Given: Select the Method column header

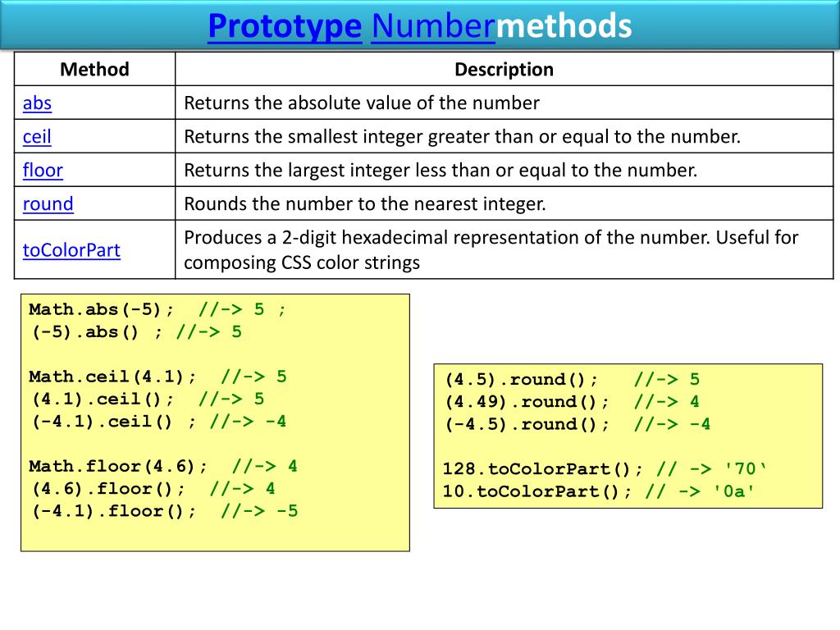Looking at the screenshot, I should (94, 70).
